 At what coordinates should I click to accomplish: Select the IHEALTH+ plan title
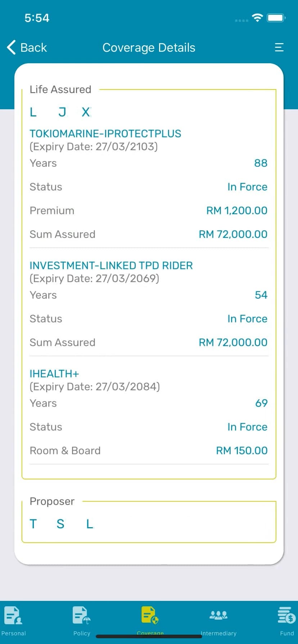tap(54, 374)
